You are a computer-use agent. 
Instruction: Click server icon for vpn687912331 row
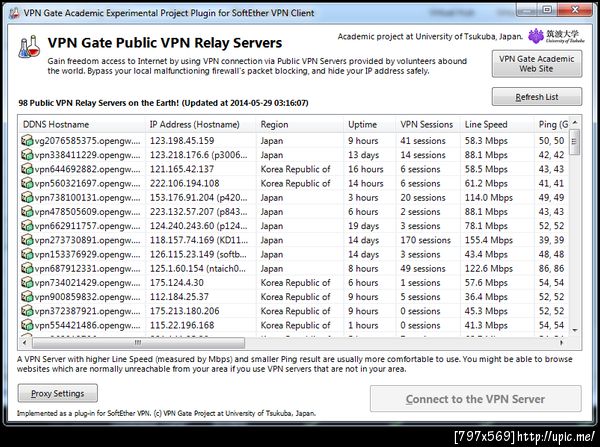27,269
